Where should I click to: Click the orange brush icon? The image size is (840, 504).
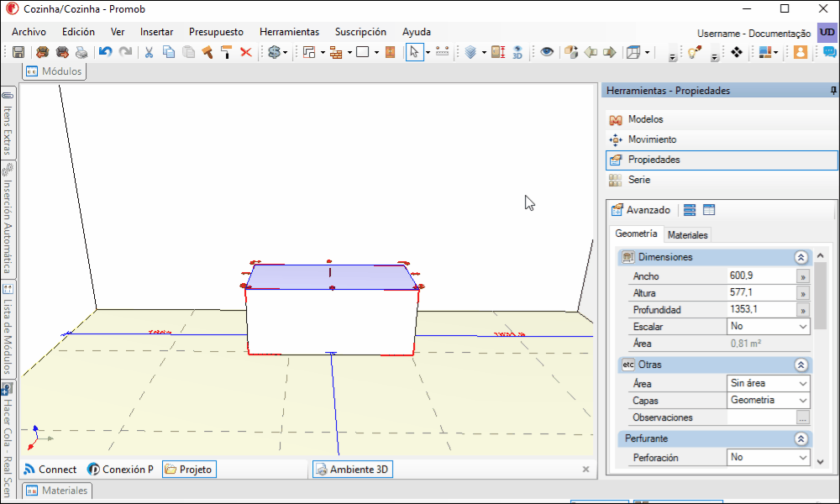[x=207, y=52]
